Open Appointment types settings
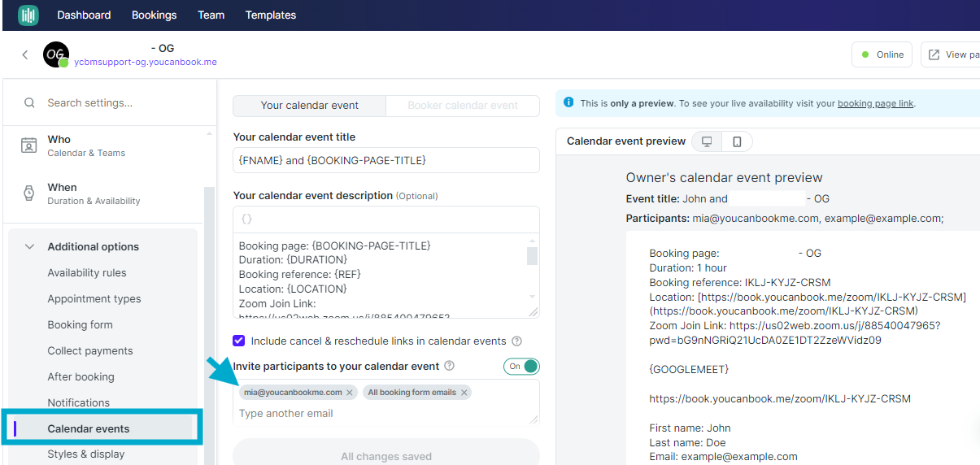The image size is (980, 465). (x=94, y=298)
